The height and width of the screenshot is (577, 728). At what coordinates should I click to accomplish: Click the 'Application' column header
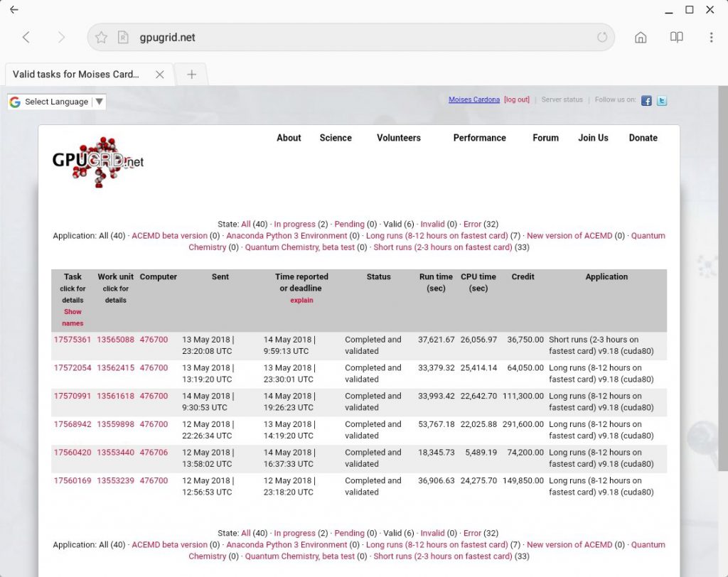coord(606,276)
